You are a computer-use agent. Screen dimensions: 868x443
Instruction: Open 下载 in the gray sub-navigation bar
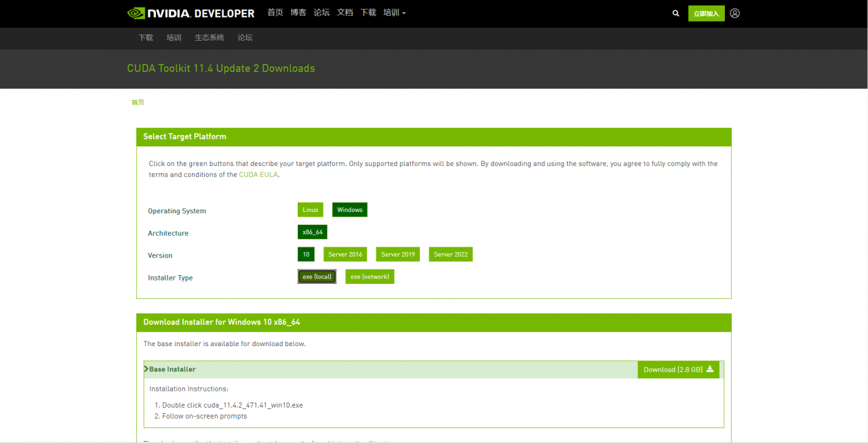[x=146, y=38]
